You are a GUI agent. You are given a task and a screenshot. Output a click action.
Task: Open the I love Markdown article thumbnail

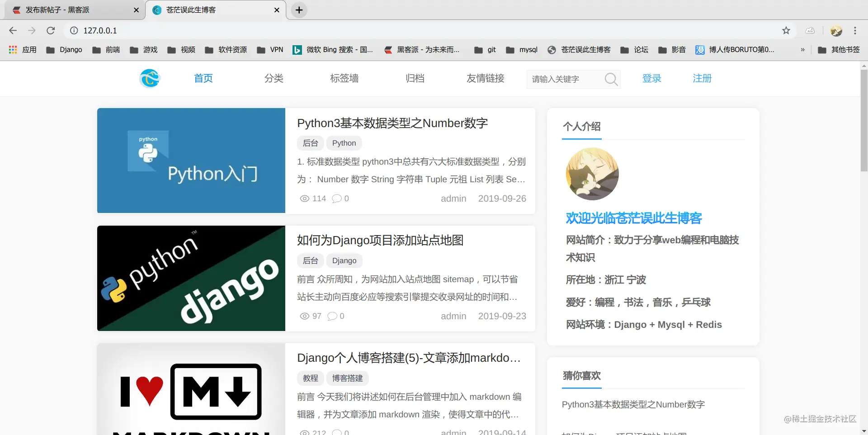(x=191, y=389)
